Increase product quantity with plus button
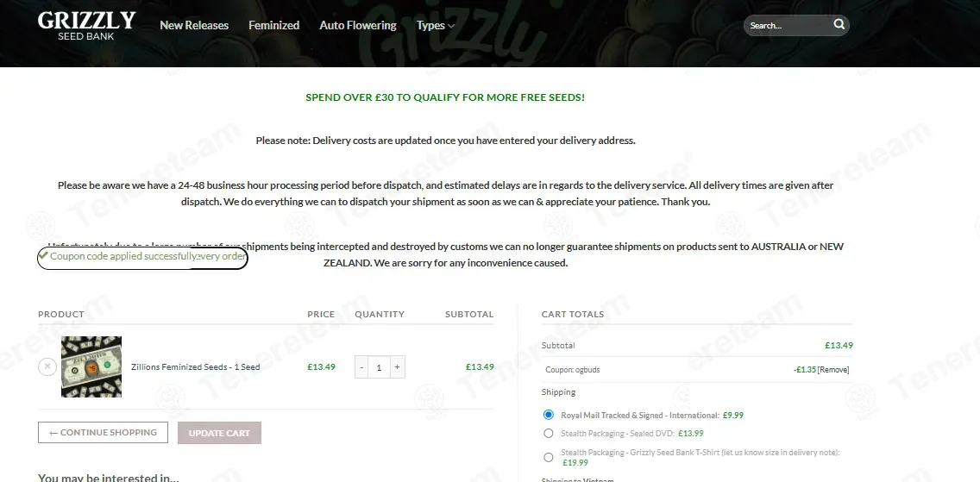The height and width of the screenshot is (482, 980). click(x=397, y=367)
